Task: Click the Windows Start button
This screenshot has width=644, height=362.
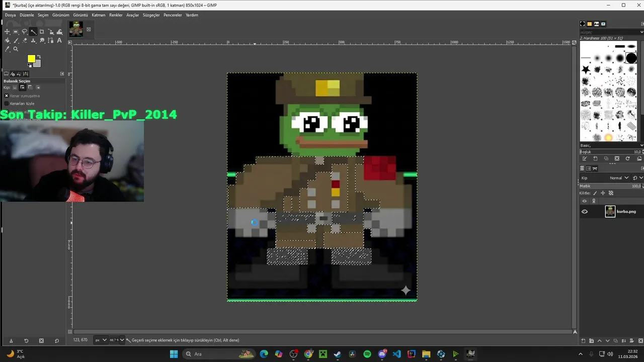Action: [174, 354]
